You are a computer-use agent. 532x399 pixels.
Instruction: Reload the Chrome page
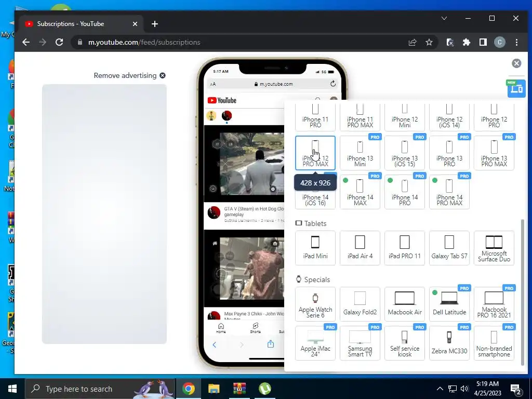click(x=59, y=43)
